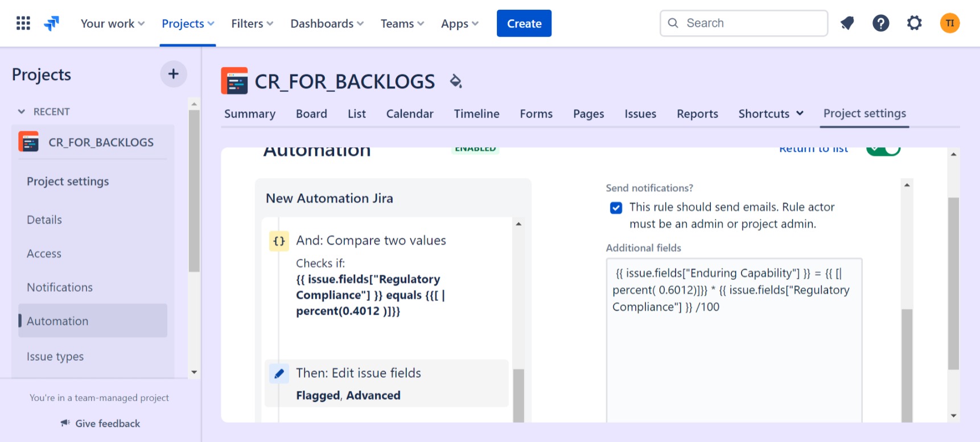Switch to the Reports tab
Image resolution: width=980 pixels, height=442 pixels.
point(697,114)
